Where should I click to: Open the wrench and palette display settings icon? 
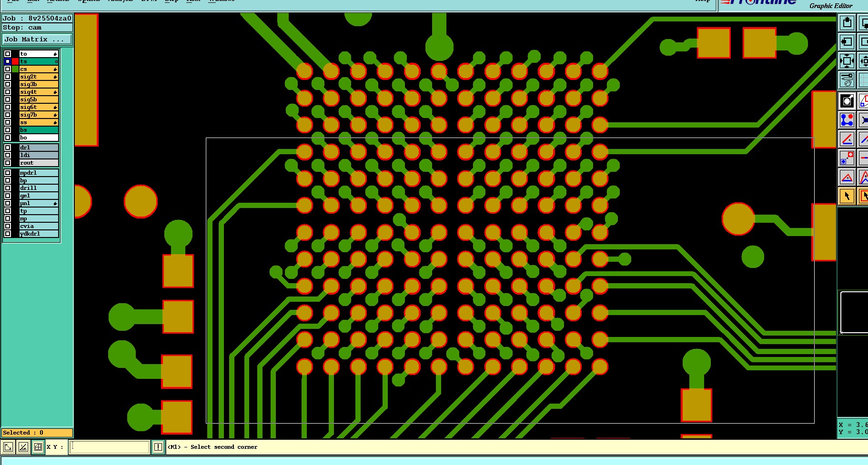pos(847,80)
